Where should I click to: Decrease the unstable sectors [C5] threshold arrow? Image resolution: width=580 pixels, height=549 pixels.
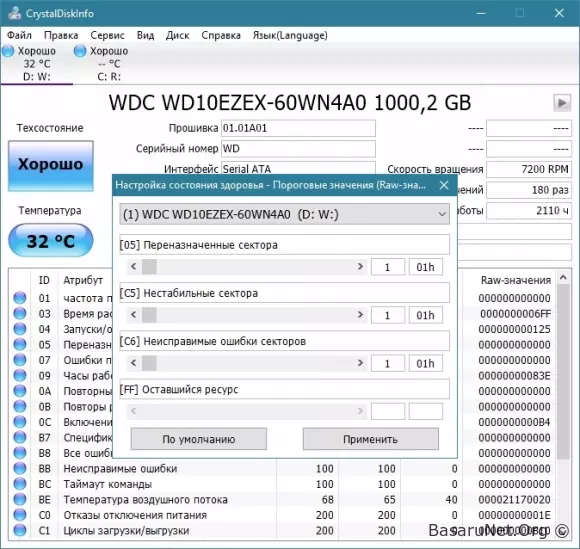click(x=134, y=315)
